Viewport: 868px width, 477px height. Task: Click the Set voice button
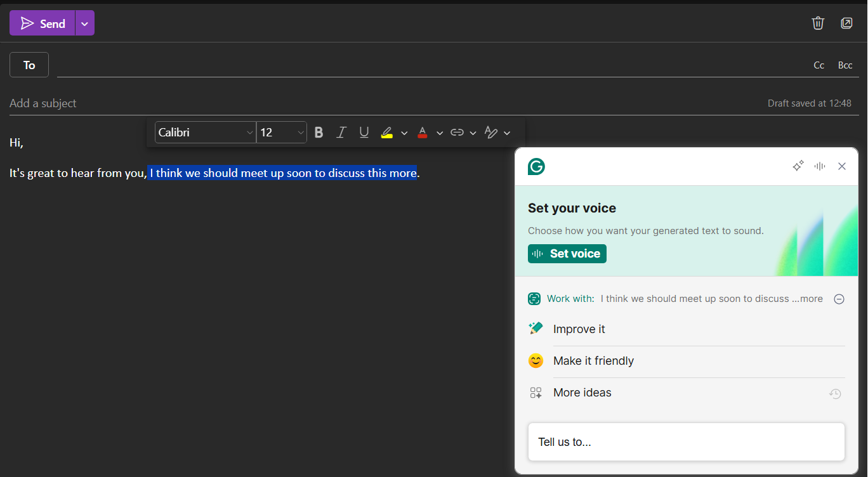coord(567,253)
